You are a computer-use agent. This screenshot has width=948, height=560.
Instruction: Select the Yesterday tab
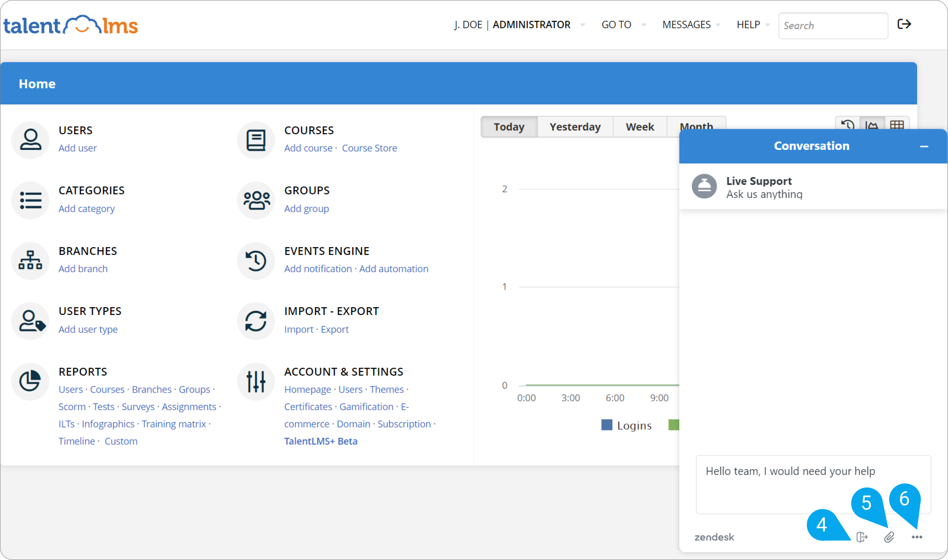(575, 127)
